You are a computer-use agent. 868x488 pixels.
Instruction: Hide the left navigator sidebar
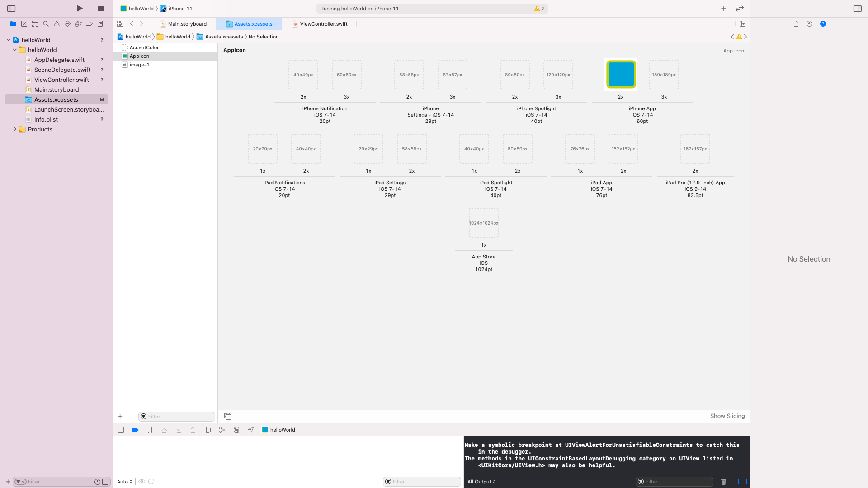click(x=11, y=9)
